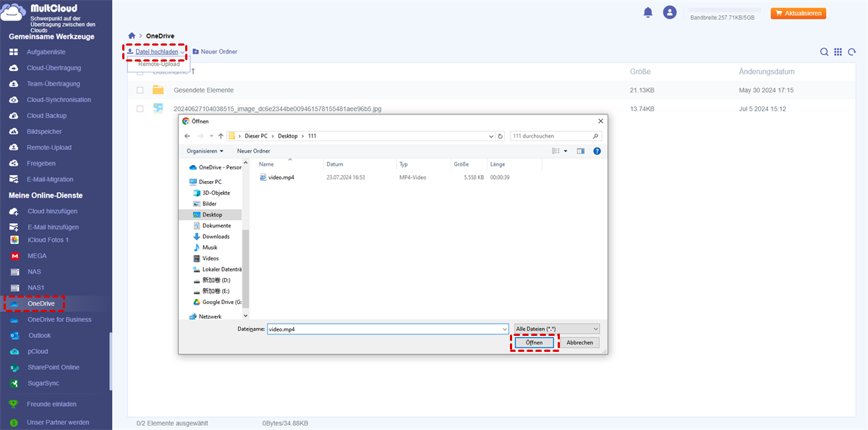Screen dimensions: 868x430
Task: Click the search magnifier icon in OneDrive toolbar
Action: (824, 52)
